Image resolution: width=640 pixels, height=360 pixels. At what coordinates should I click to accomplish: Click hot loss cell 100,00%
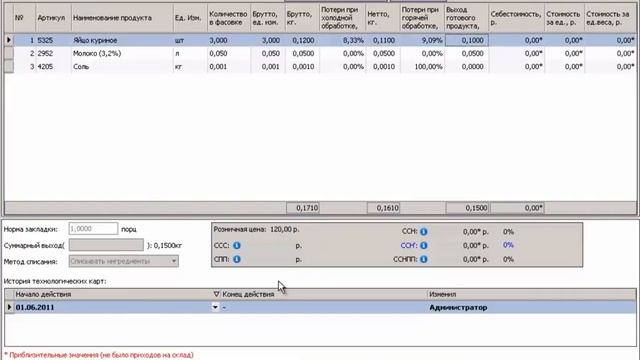422,67
